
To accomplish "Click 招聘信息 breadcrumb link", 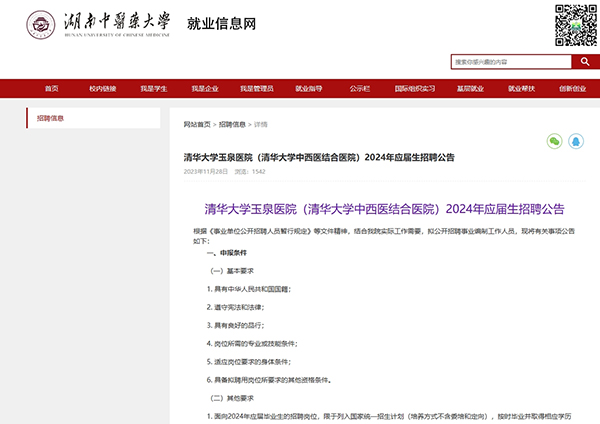I will [x=232, y=124].
